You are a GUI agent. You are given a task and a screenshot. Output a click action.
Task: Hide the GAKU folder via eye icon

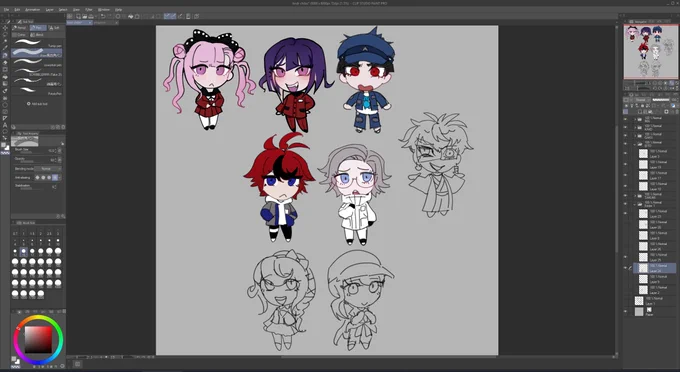click(x=625, y=135)
